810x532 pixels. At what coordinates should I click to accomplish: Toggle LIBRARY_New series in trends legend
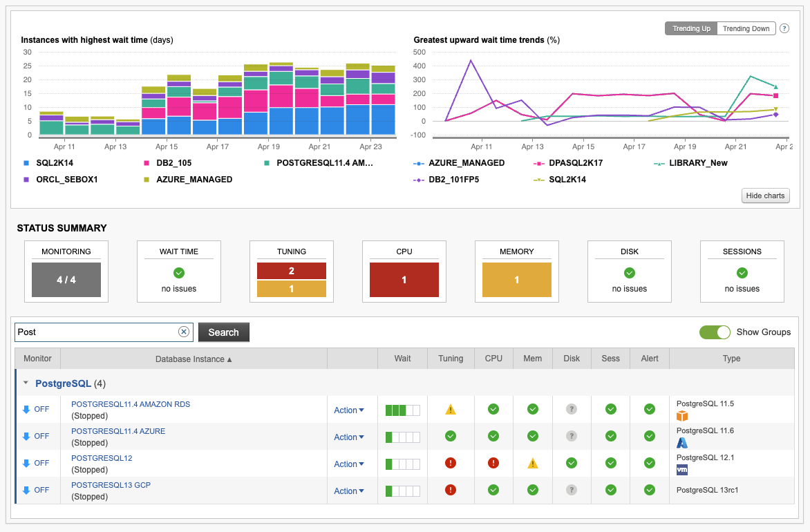[690, 162]
